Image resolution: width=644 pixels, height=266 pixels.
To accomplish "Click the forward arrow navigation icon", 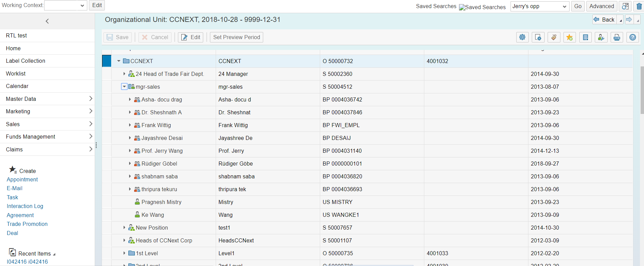I will click(x=629, y=20).
